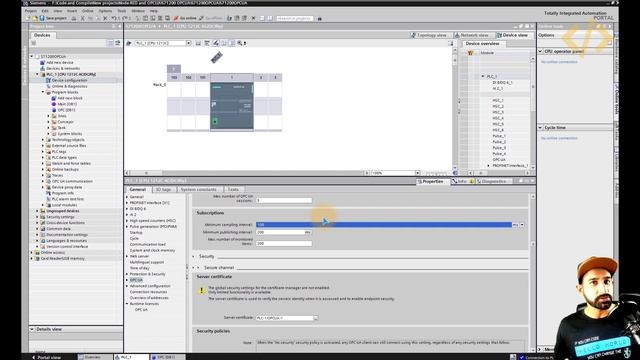Viewport: 640px width, 360px height.
Task: Open the Help menu
Action: (x=153, y=11)
